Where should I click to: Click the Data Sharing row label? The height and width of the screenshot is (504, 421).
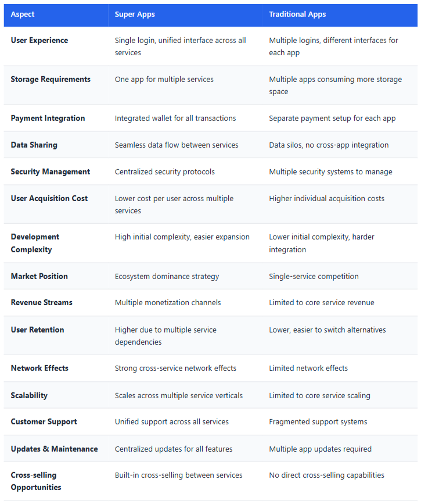34,145
